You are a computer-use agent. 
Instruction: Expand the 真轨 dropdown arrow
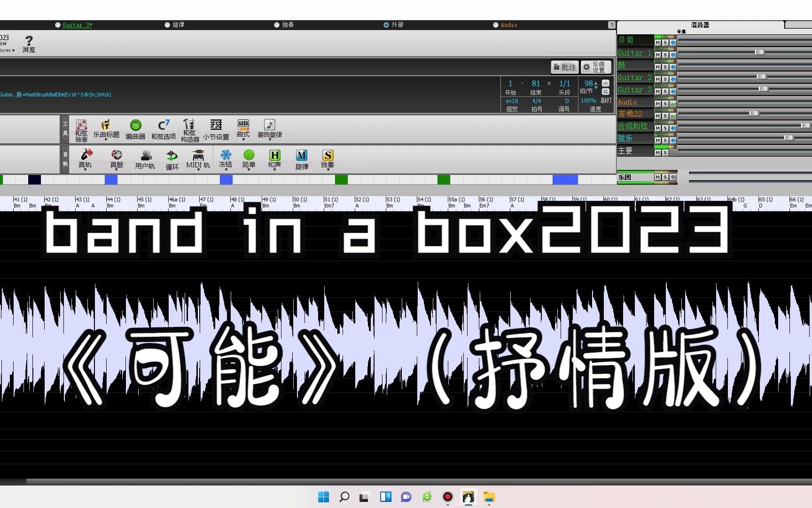pos(85,169)
